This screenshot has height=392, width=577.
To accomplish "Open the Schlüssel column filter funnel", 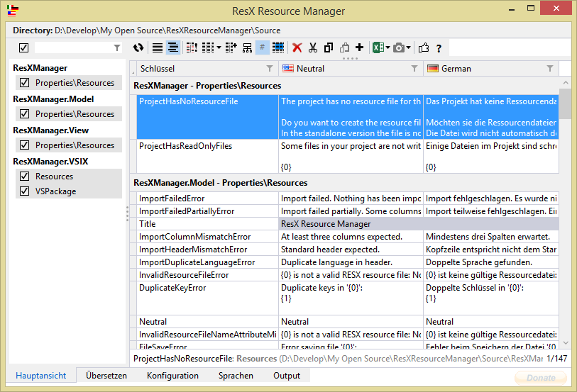I will pos(270,68).
